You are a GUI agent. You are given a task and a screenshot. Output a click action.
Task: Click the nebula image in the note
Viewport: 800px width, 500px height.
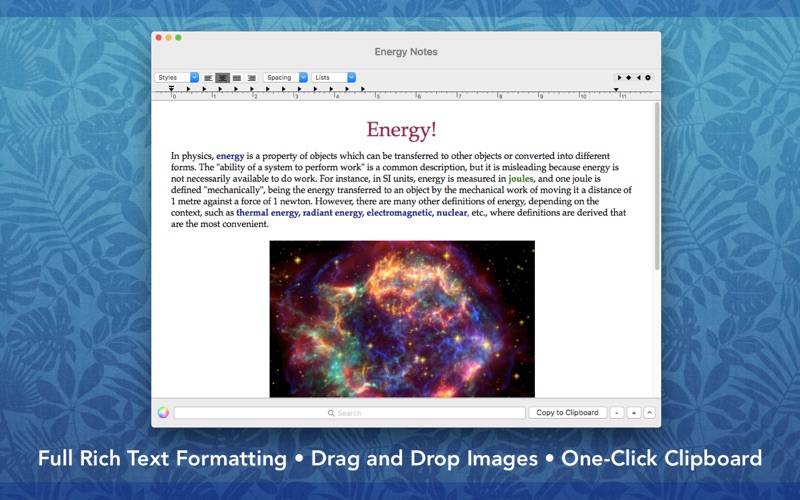(402, 319)
